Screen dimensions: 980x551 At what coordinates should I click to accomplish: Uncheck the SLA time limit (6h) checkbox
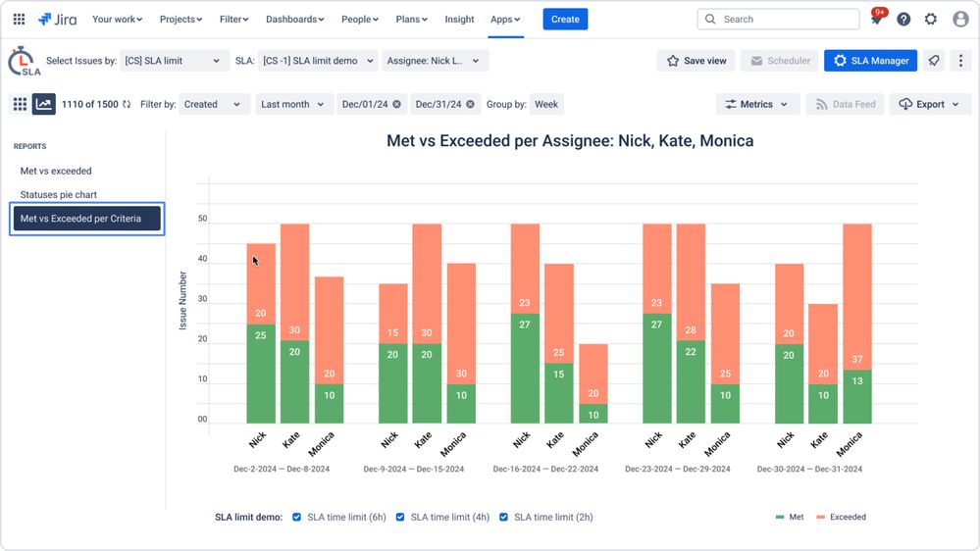297,517
